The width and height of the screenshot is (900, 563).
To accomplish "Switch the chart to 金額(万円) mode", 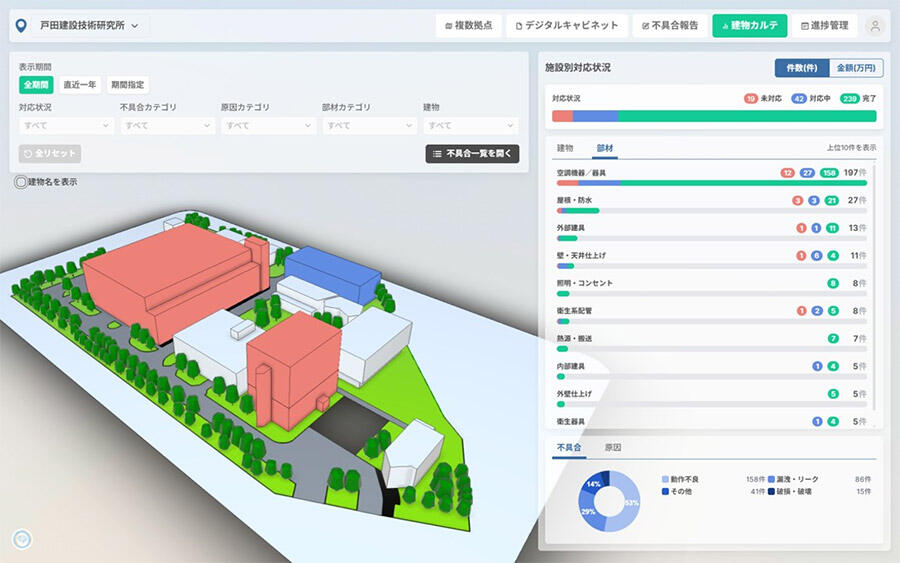I will click(856, 68).
